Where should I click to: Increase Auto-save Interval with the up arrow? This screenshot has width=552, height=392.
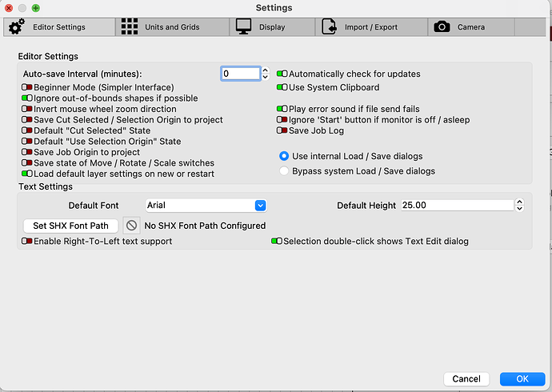[x=266, y=70]
